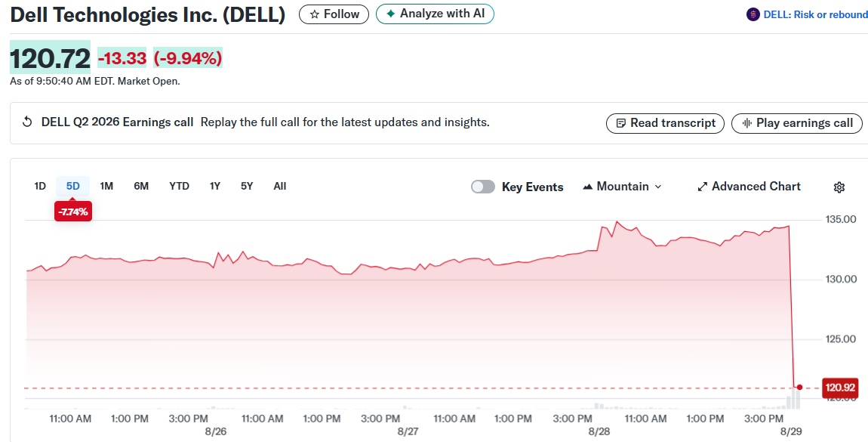
Task: Expand the Mountain chart type dropdown
Action: point(622,187)
